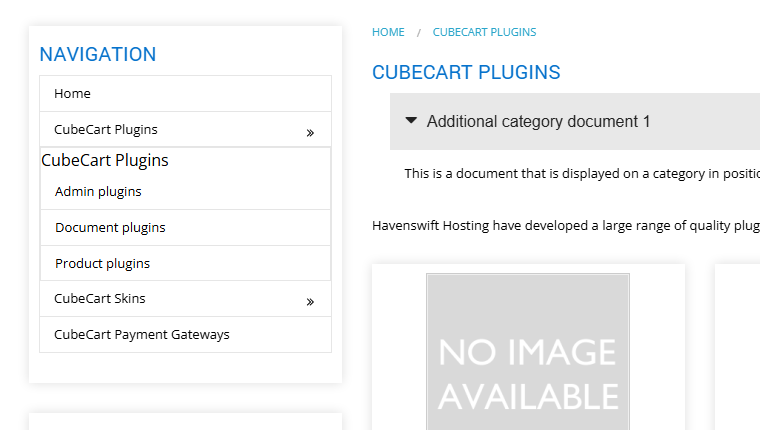
Task: Open the CubeCart Payment Gateways menu item
Action: tap(186, 334)
